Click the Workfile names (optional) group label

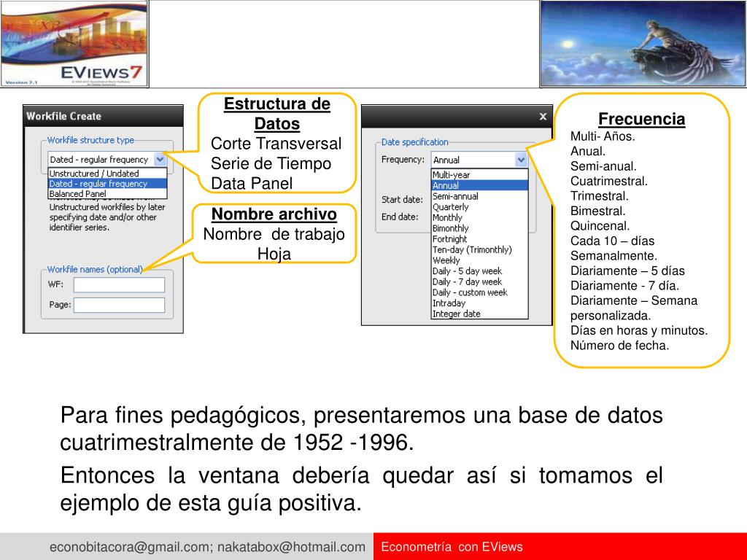[95, 270]
